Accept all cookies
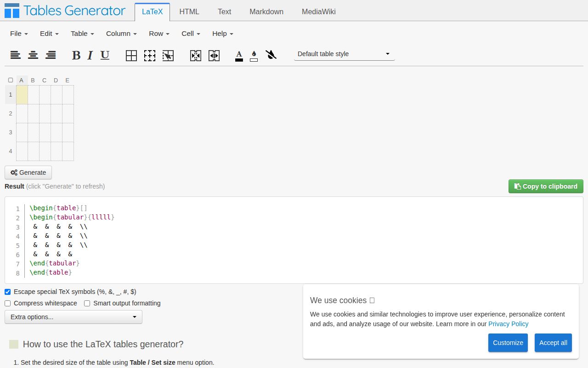588x368 pixels. click(x=553, y=343)
